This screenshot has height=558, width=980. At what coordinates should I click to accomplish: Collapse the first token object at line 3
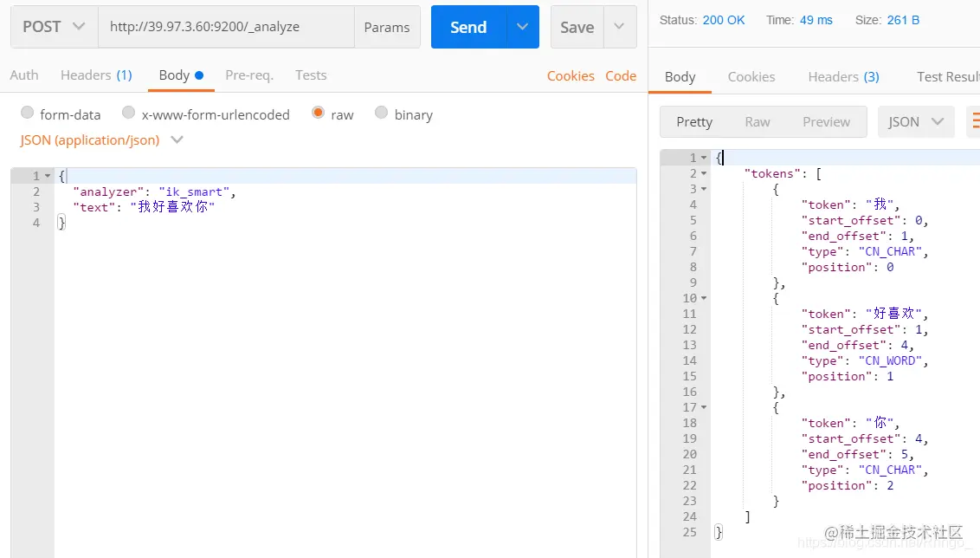point(704,189)
